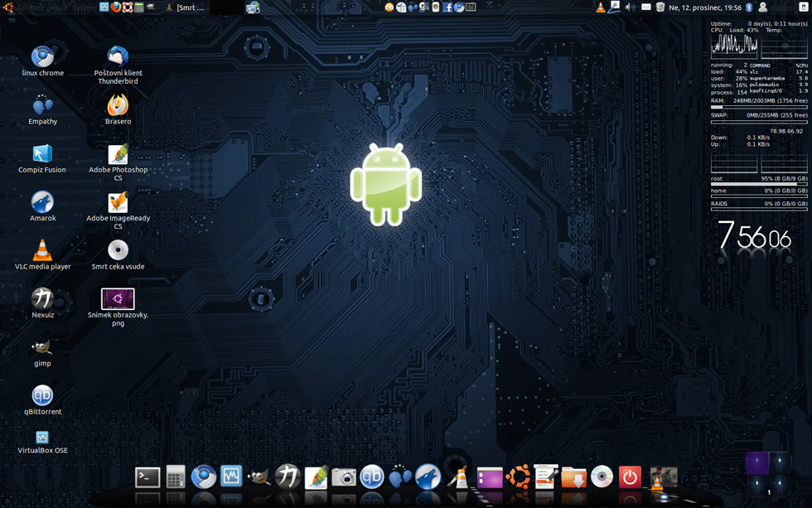Click the purple window icon in dock

pos(490,477)
